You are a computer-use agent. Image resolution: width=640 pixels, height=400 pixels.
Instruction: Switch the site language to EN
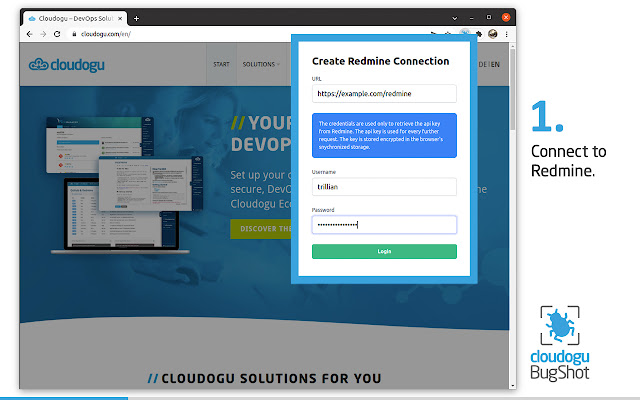[496, 64]
